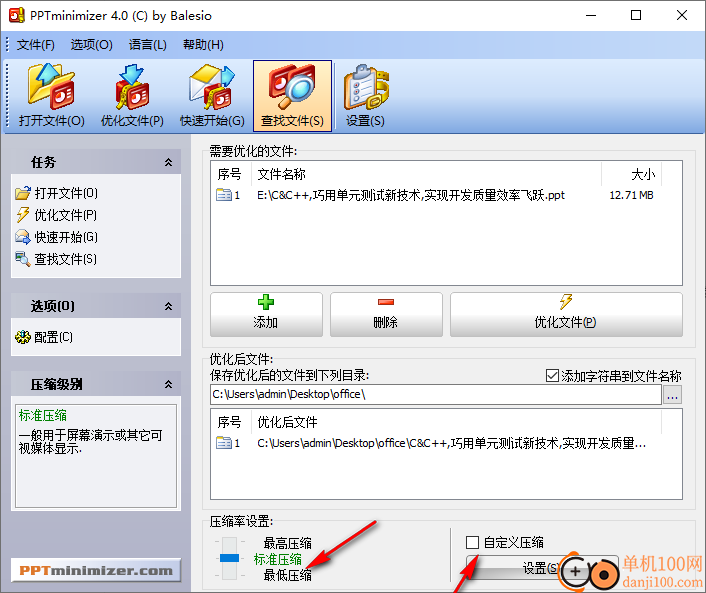Click the save directory path input field

[x=435, y=394]
